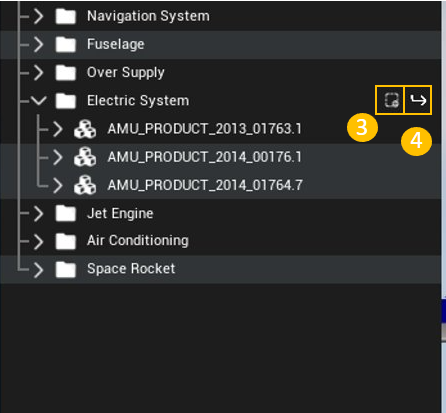The image size is (446, 413).
Task: Select AMU_PRODUCT_2014_00176.1 item label
Action: pos(205,157)
